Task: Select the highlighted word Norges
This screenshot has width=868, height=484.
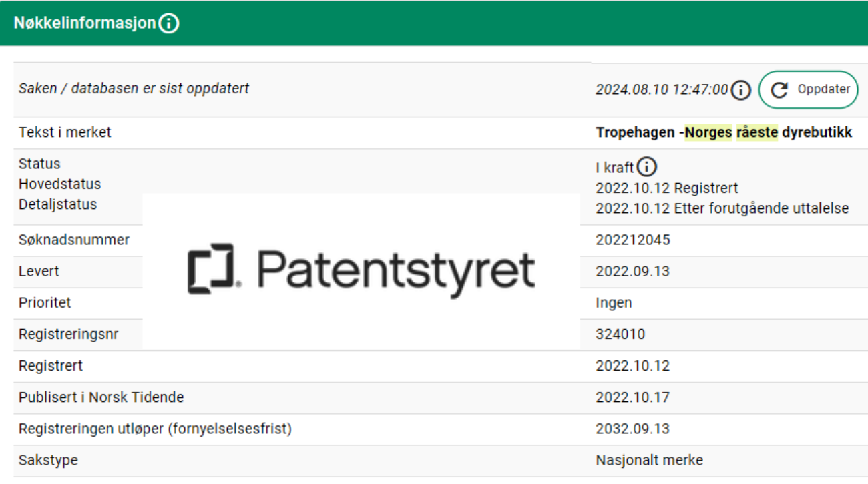Action: tap(708, 132)
